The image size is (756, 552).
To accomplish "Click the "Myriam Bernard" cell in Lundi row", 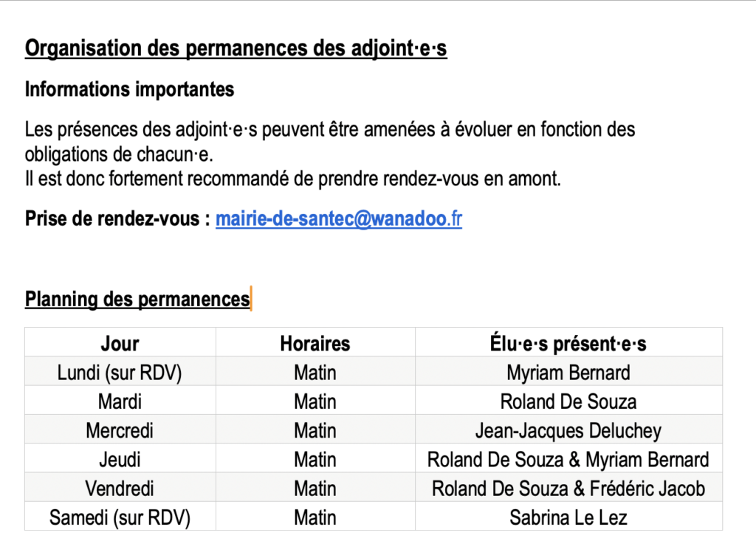I will click(568, 373).
